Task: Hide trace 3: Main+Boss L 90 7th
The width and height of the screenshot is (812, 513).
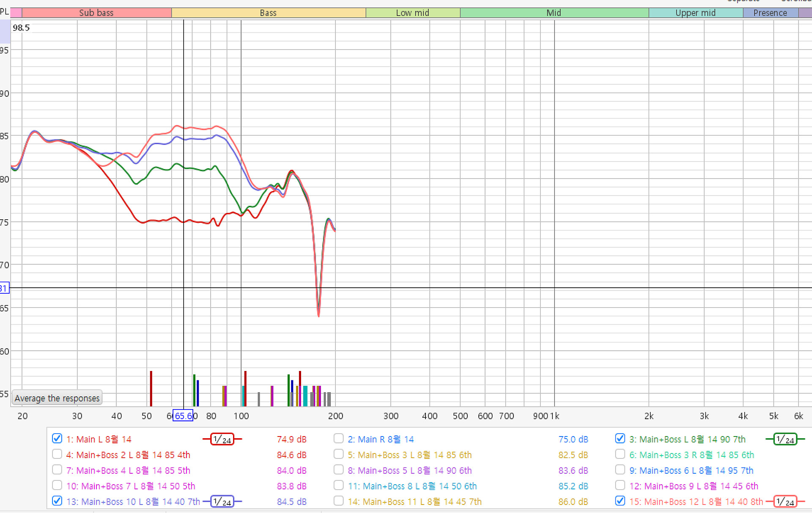Action: [x=620, y=439]
